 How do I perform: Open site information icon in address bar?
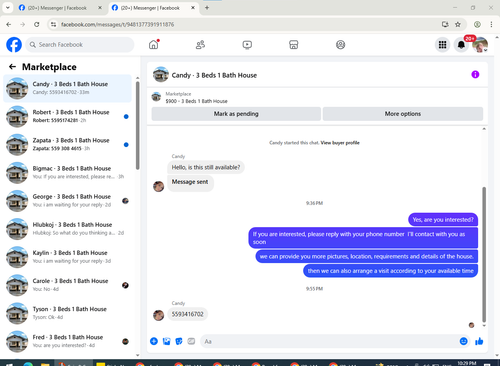tap(53, 24)
